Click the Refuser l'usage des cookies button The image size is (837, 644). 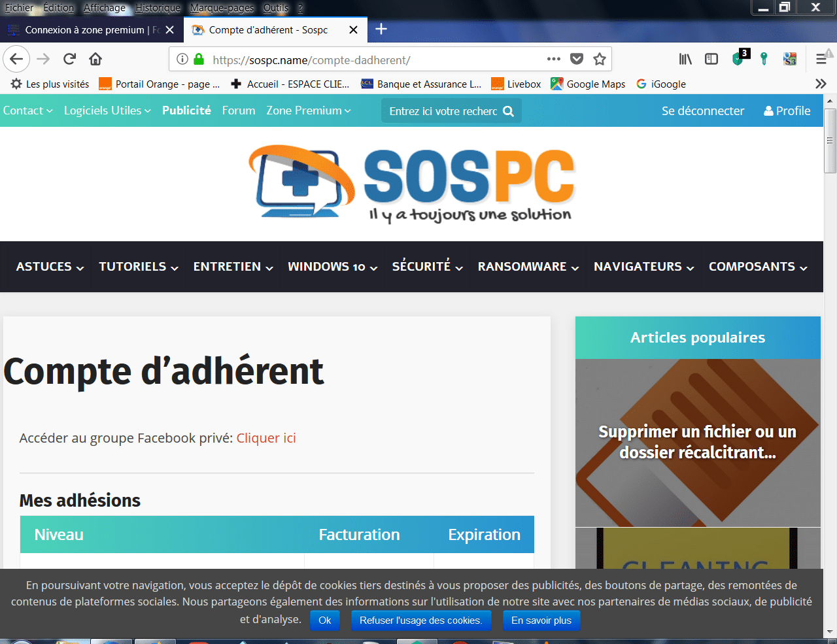pos(420,620)
